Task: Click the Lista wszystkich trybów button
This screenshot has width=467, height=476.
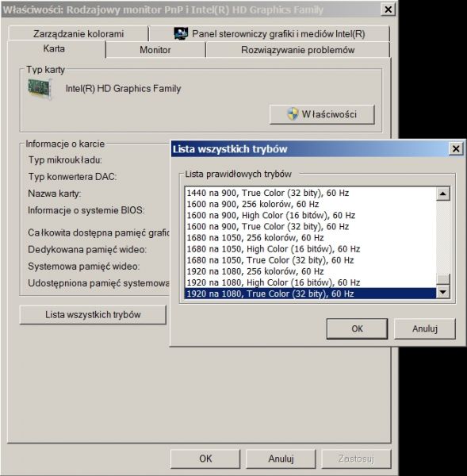Action: pyautogui.click(x=93, y=314)
